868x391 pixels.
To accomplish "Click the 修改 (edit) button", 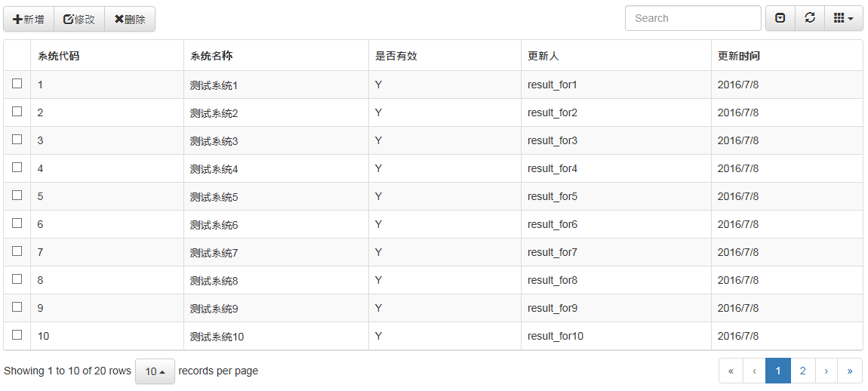I will click(79, 19).
